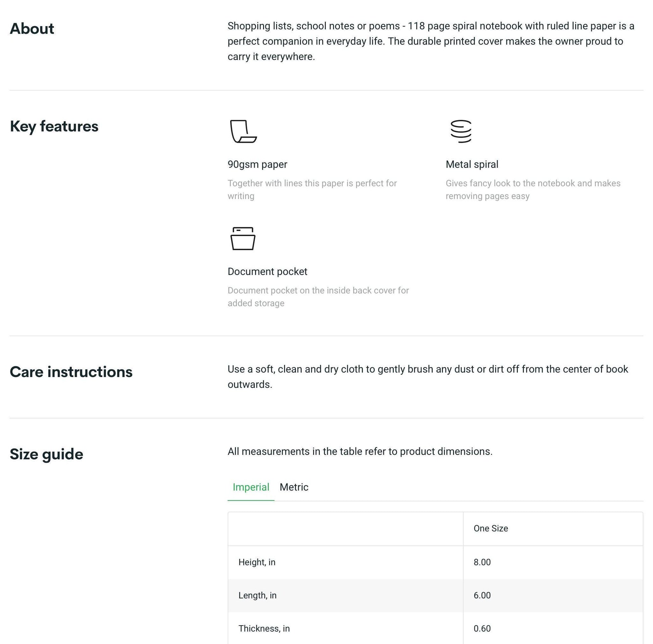
Task: Click the Care instructions heading
Action: pos(71,372)
